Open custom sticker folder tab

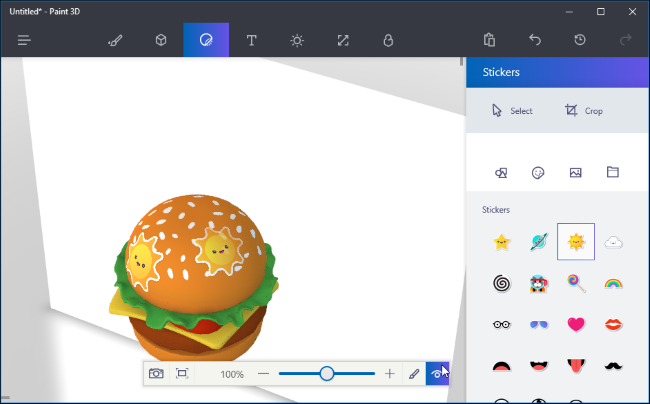click(x=613, y=172)
